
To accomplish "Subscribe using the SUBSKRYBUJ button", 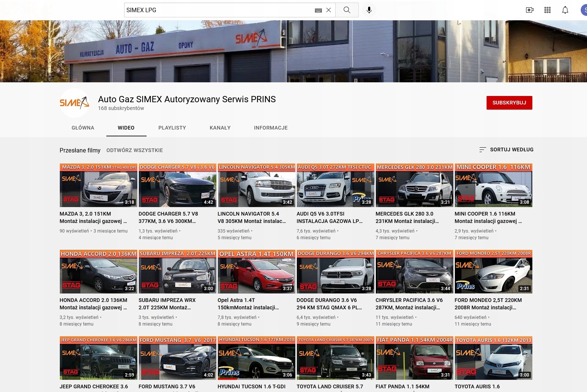I will [x=509, y=103].
